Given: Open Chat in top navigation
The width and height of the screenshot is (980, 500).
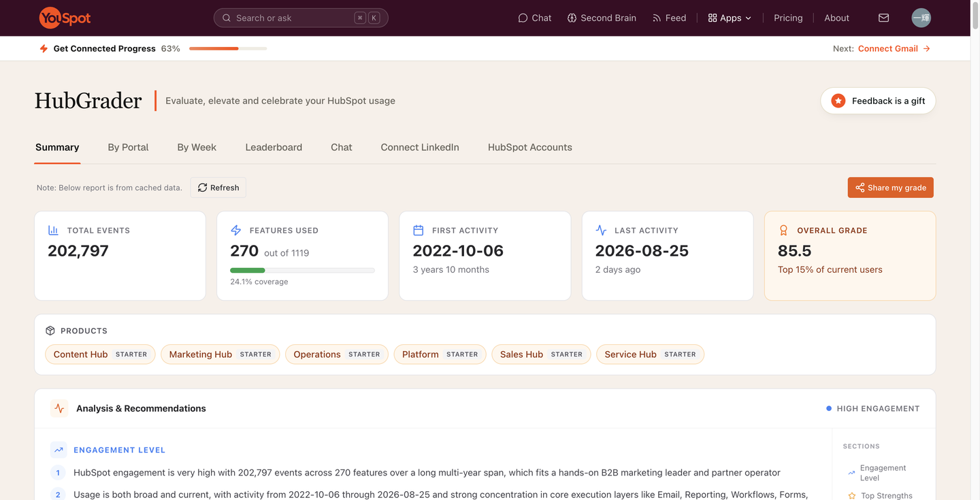Looking at the screenshot, I should point(535,18).
